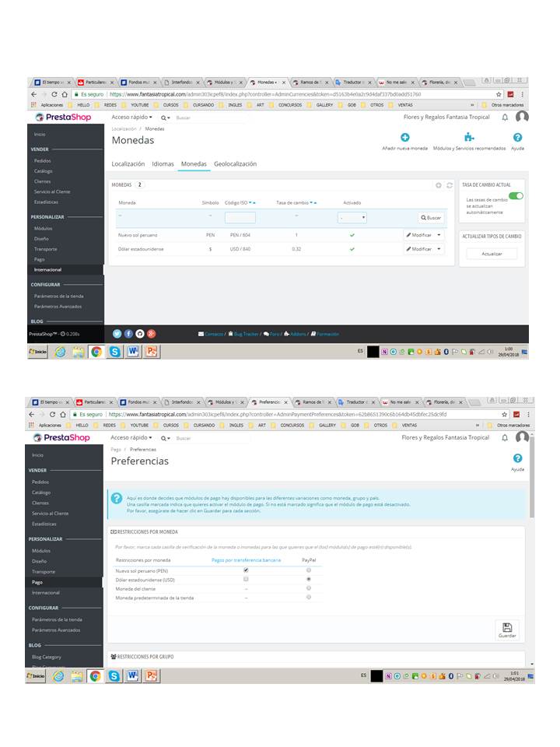
Task: Open Internet Explorer in lower screenshot taskbar
Action: [x=58, y=676]
